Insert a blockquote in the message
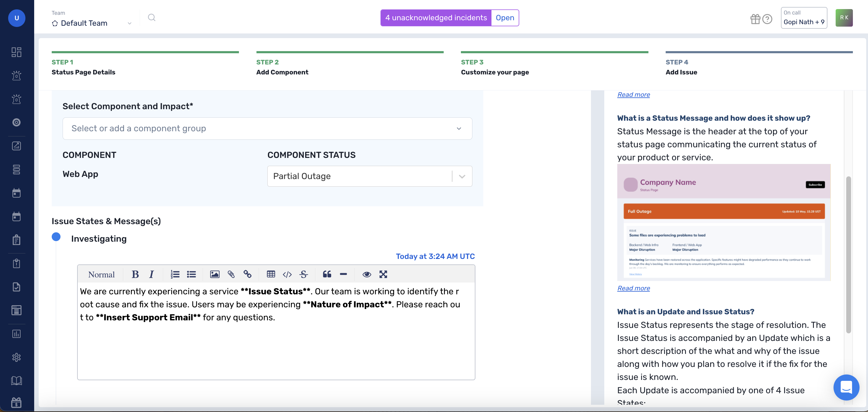This screenshot has height=412, width=868. pyautogui.click(x=327, y=274)
